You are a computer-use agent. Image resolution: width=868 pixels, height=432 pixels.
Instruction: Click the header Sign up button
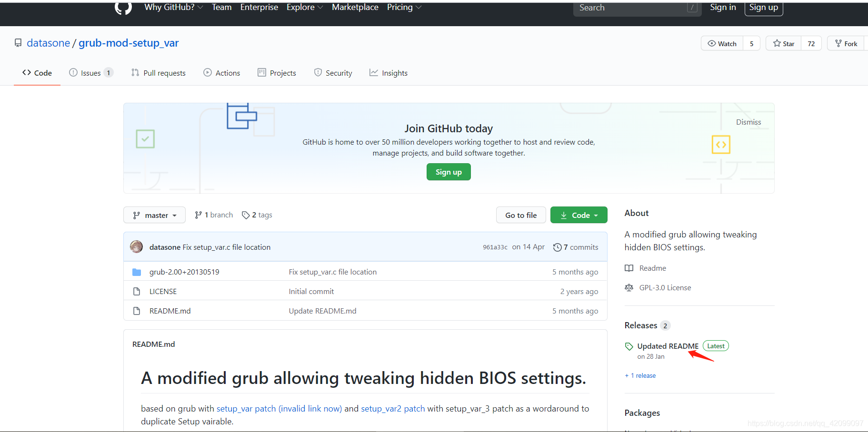(764, 8)
